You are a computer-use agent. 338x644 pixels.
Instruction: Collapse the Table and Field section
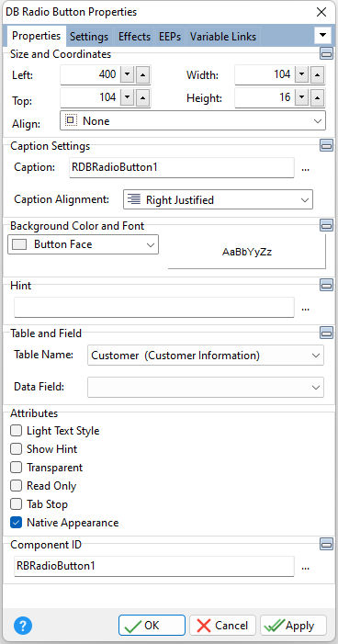click(326, 333)
